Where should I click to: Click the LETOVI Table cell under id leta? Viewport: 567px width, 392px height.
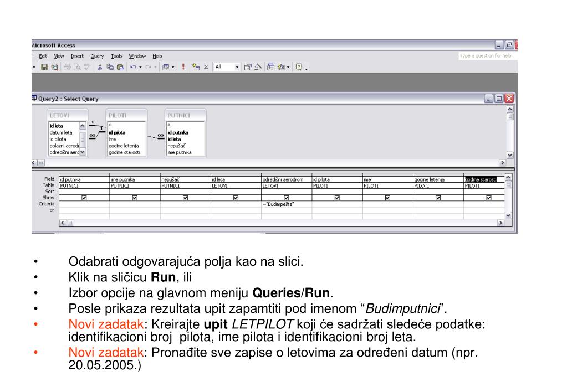pos(236,185)
